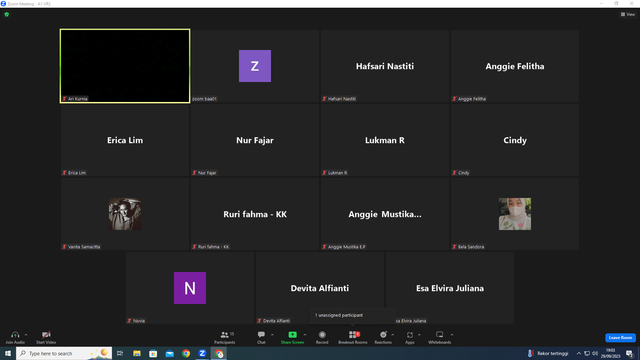Click the purple Z avatar of zoom baa01

coord(255,66)
